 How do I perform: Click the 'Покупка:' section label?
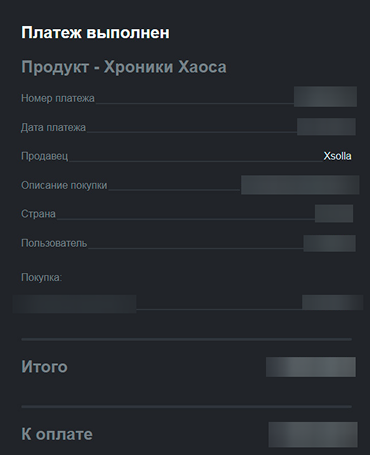click(x=42, y=277)
